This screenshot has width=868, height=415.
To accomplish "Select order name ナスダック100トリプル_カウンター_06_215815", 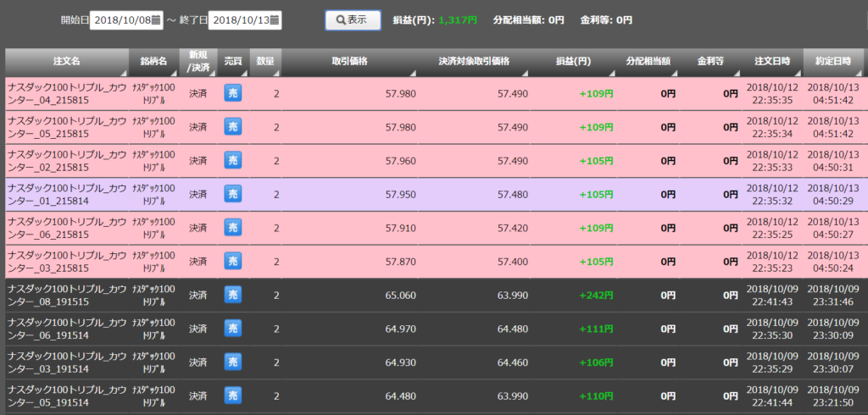I will 67,228.
